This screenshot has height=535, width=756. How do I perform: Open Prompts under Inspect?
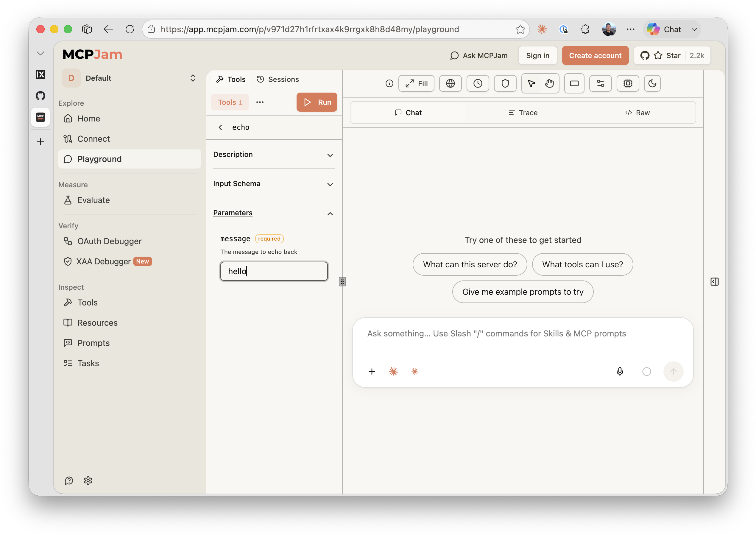point(130,343)
